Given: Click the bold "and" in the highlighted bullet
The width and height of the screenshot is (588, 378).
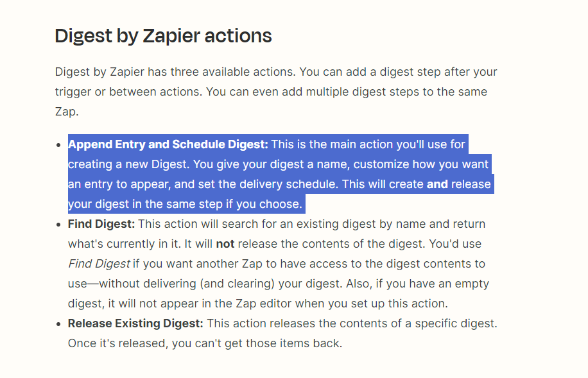Looking at the screenshot, I should [x=437, y=184].
